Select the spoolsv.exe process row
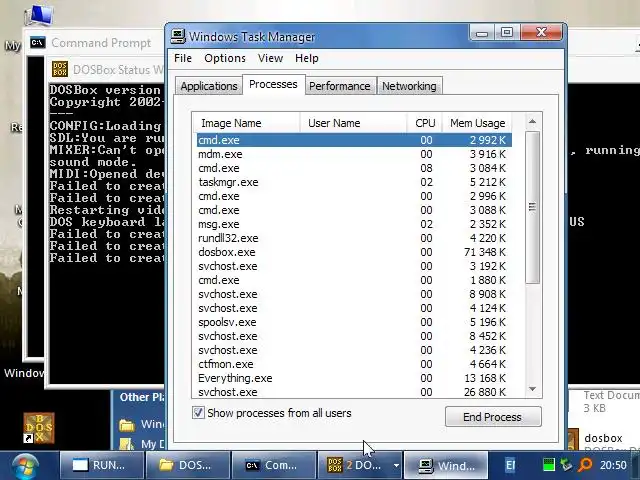Screen dimensions: 640x480 tap(354, 322)
